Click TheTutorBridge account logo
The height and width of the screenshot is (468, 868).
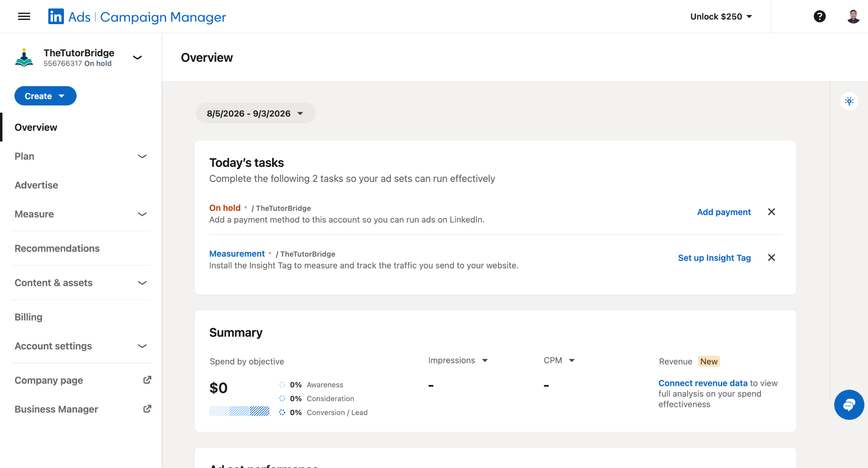(24, 58)
